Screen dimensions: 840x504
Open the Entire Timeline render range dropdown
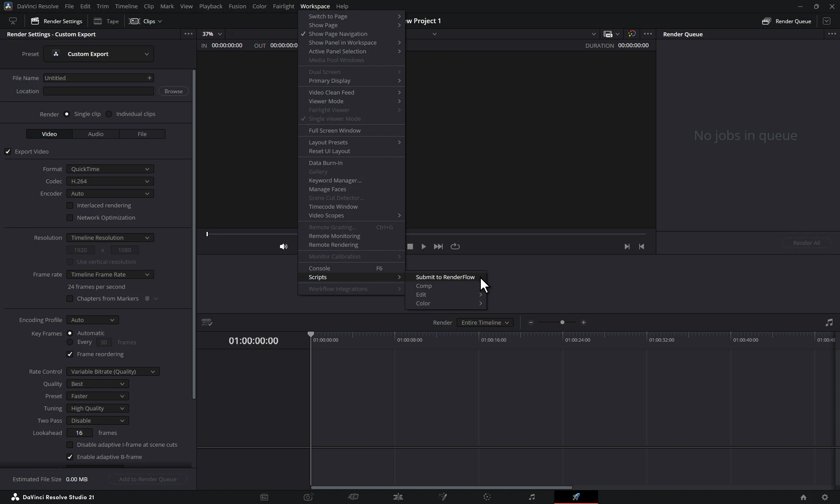(x=485, y=322)
